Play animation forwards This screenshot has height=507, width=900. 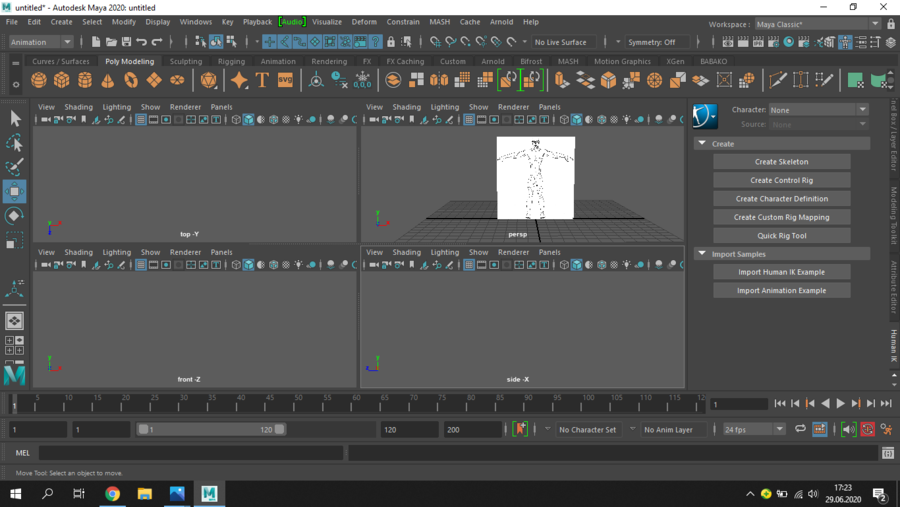coord(840,404)
